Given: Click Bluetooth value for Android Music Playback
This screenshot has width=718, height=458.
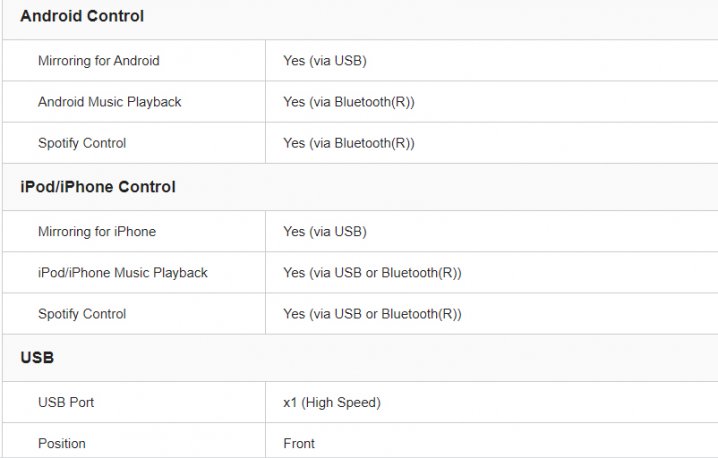Looking at the screenshot, I should (349, 102).
